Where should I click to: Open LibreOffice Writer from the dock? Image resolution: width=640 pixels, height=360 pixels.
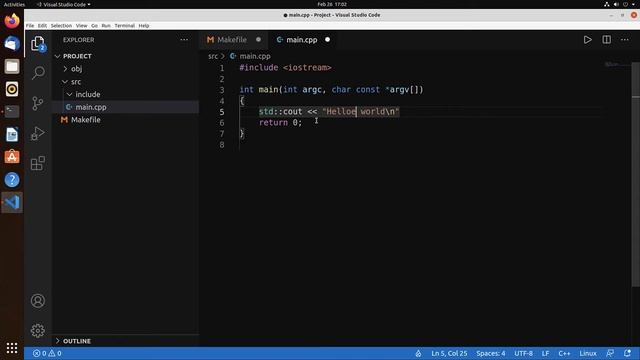click(12, 134)
